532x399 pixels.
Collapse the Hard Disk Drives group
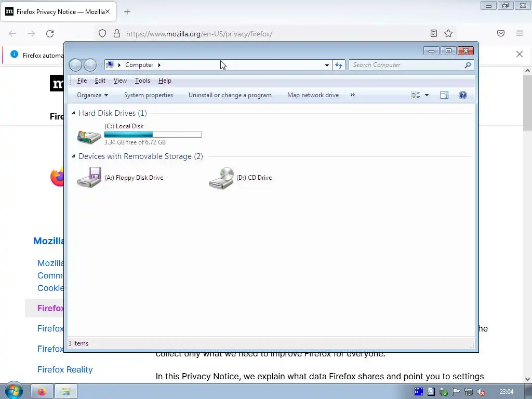pos(73,113)
